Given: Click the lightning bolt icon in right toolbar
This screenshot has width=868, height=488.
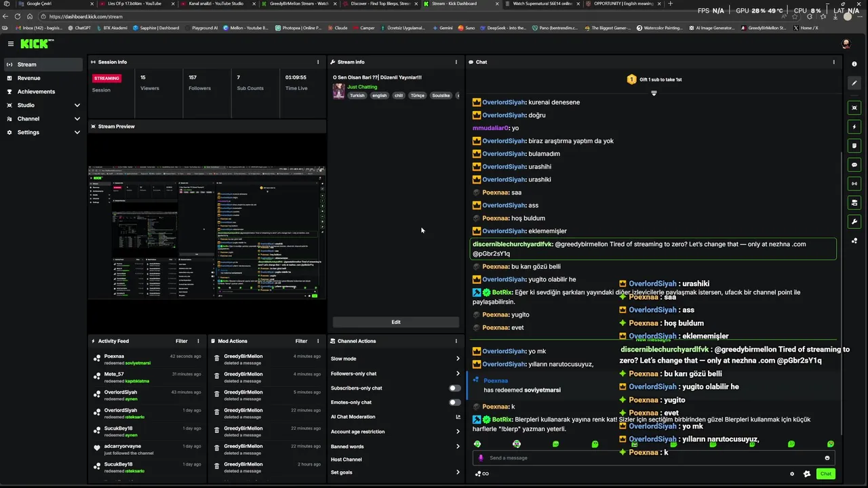Looking at the screenshot, I should point(854,127).
